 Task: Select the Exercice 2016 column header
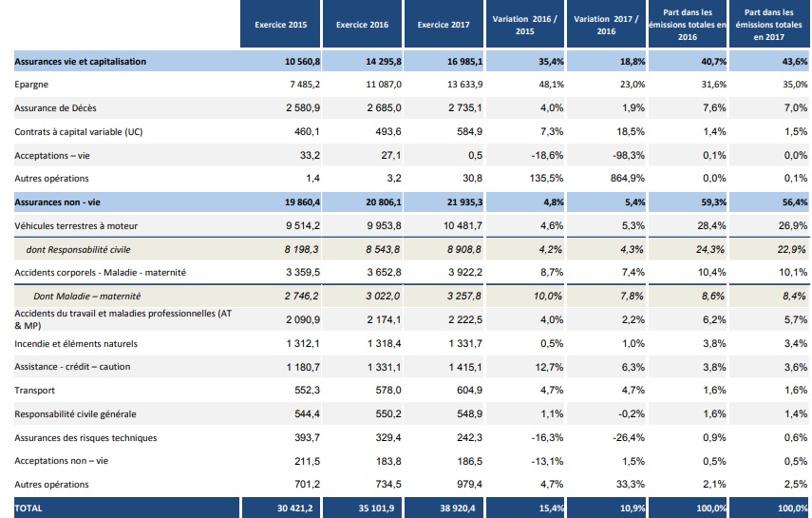(362, 25)
